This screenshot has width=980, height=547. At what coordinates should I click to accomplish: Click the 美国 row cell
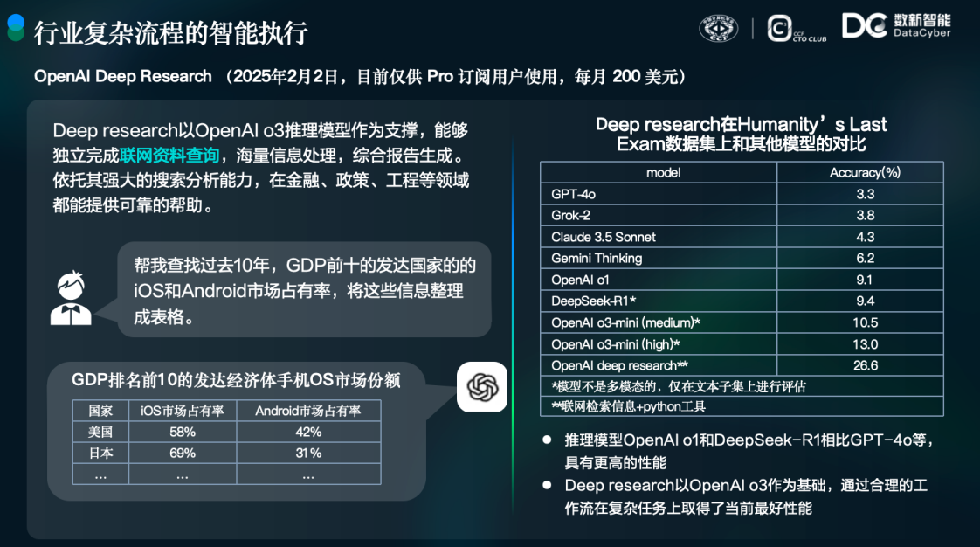tap(100, 432)
